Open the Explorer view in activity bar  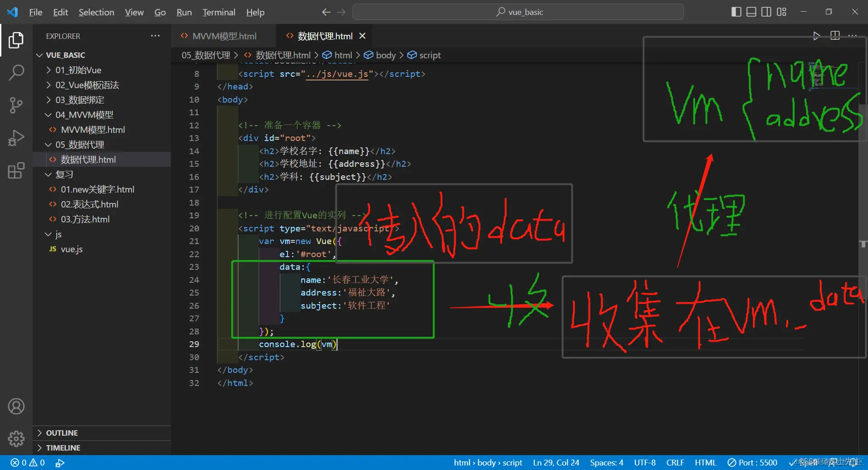[x=16, y=40]
